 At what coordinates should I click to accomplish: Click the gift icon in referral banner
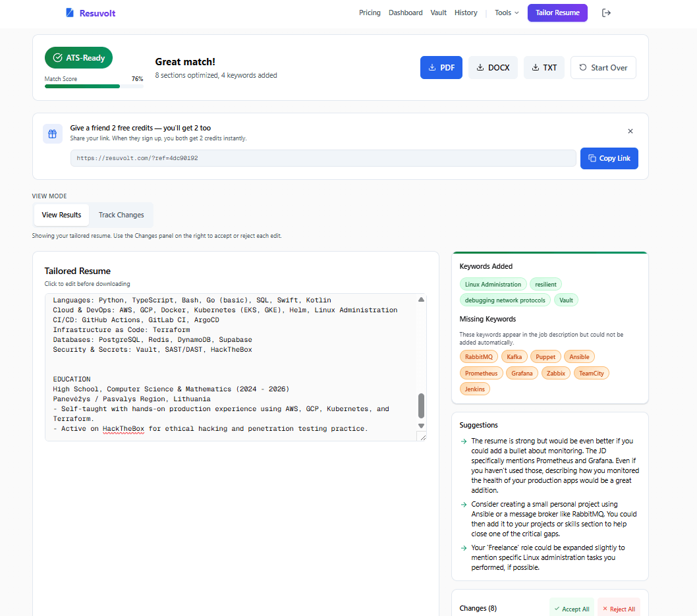pyautogui.click(x=53, y=133)
